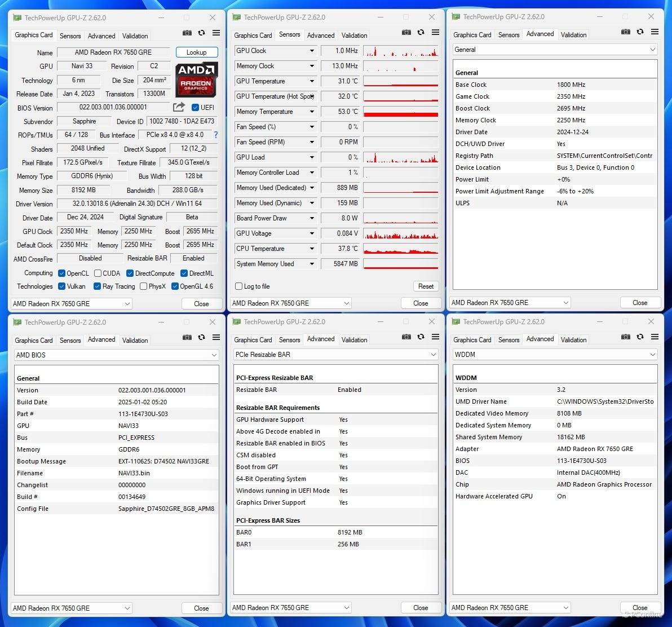Click the refresh icon in the Graphics Card window
Viewport: 672px width, 627px height.
click(x=201, y=33)
